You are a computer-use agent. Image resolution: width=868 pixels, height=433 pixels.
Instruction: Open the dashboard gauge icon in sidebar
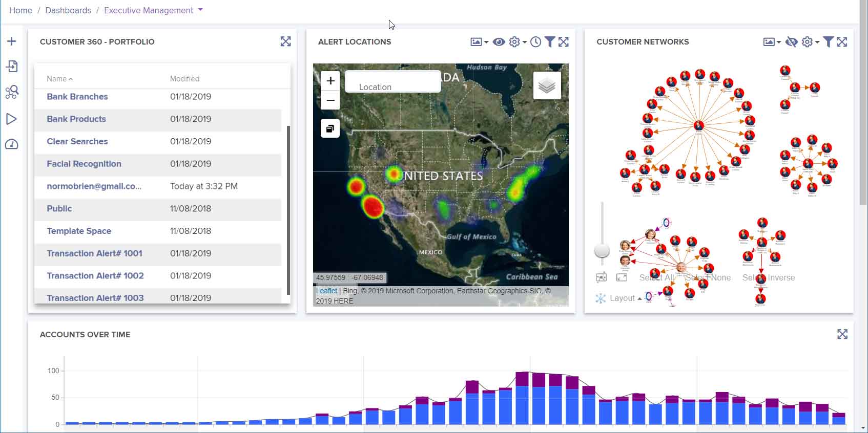(x=11, y=145)
